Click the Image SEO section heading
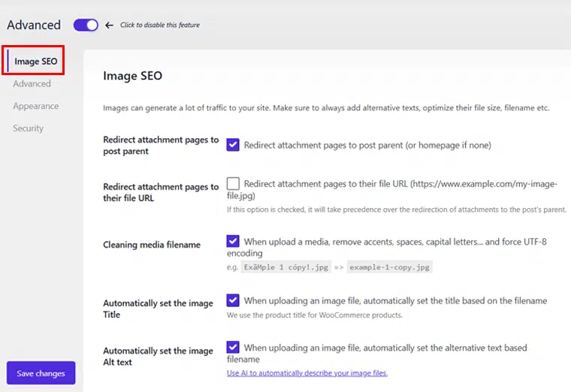Viewport: 571px width, 392px height. 132,76
